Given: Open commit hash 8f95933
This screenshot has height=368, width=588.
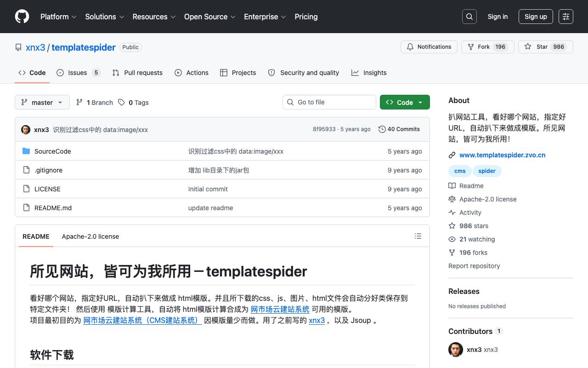Looking at the screenshot, I should point(324,129).
